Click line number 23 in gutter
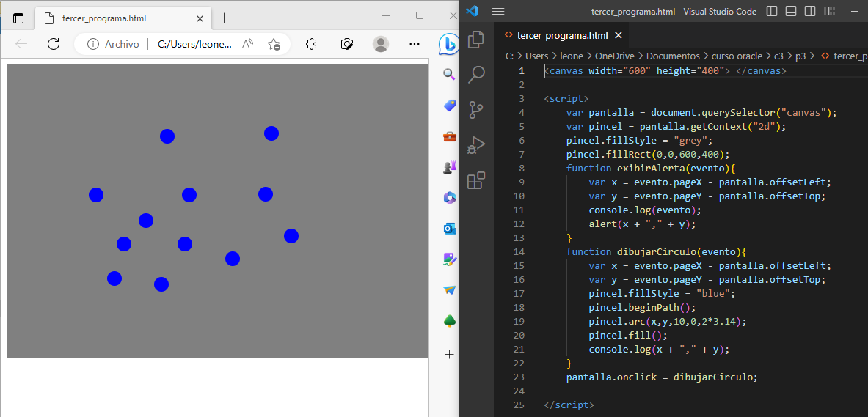868x417 pixels. click(519, 377)
